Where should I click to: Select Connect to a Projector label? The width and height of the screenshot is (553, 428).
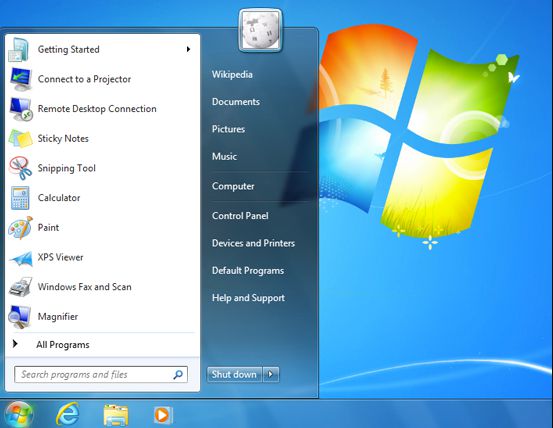click(84, 79)
